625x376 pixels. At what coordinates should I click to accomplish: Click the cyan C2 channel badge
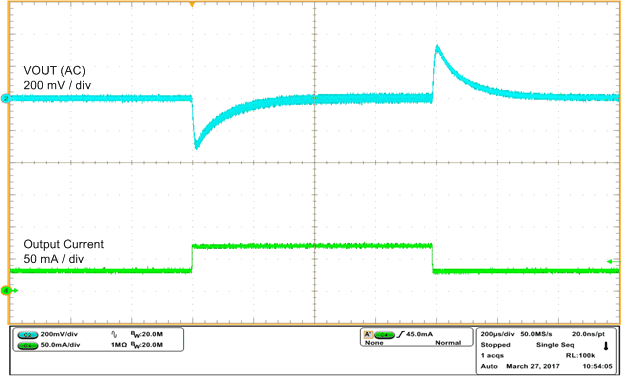pyautogui.click(x=28, y=335)
